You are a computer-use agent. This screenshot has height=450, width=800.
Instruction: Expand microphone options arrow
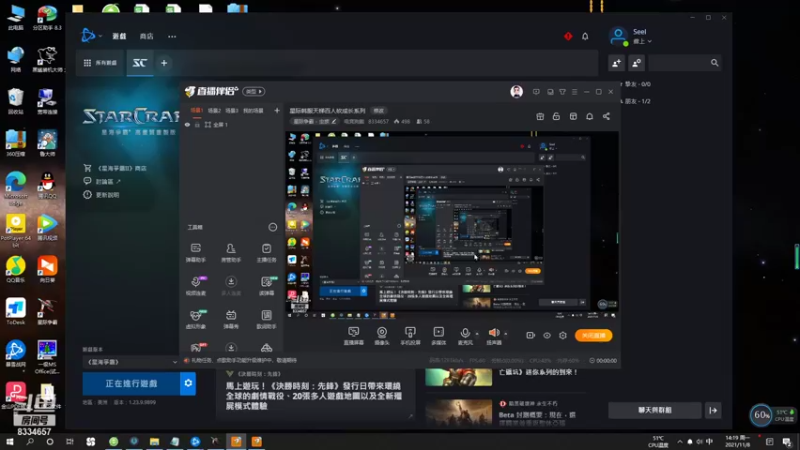tap(477, 334)
